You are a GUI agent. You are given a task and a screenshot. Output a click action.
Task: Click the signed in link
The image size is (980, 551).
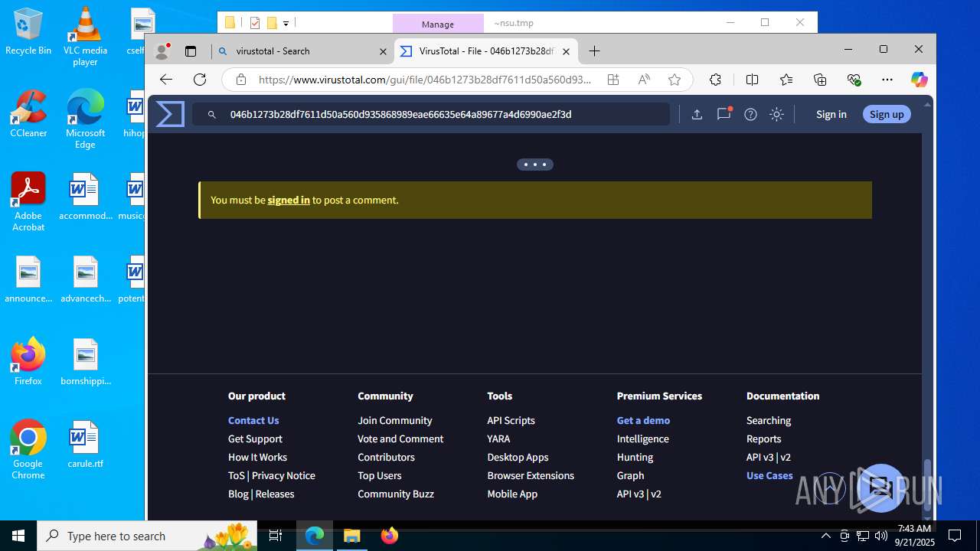point(289,200)
